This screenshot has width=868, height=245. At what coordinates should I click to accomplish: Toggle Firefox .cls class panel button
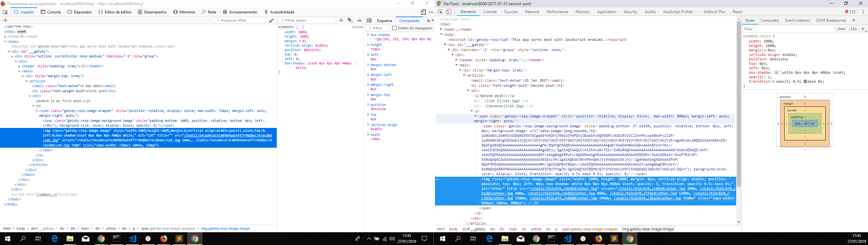pos(359,21)
